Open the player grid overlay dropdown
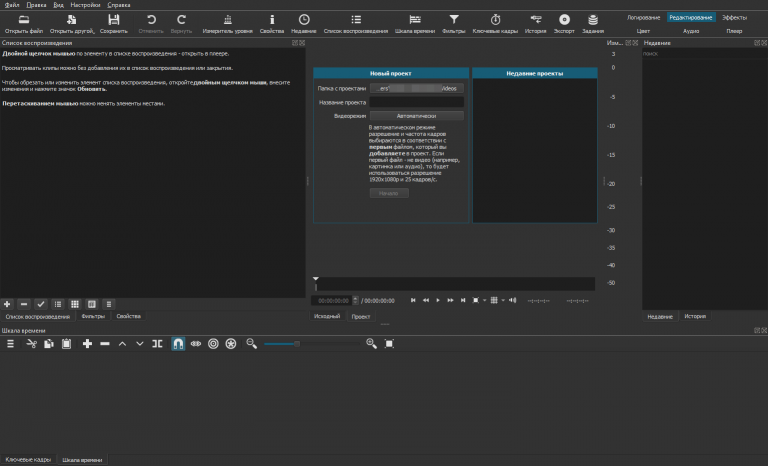This screenshot has height=466, width=768. coord(503,300)
